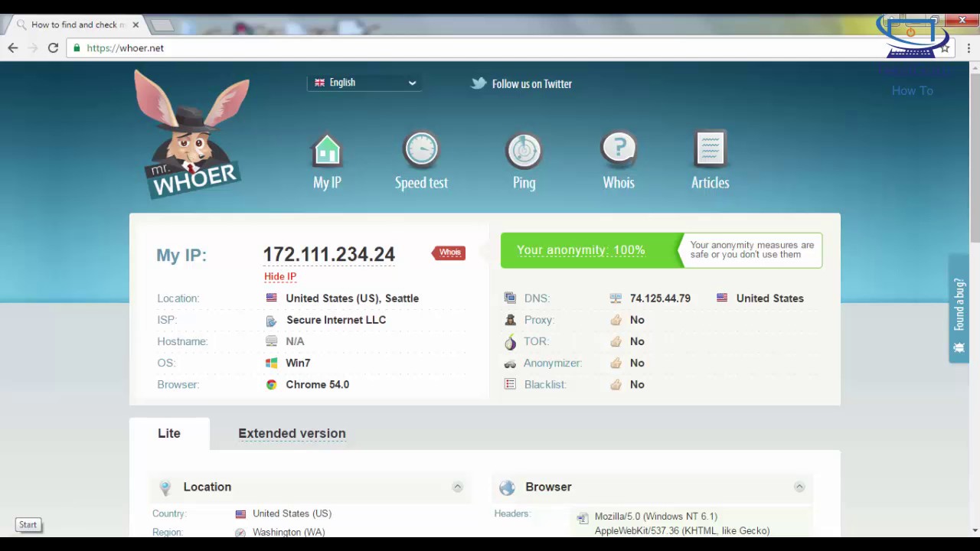
Task: Click the Articles menu label
Action: [710, 183]
